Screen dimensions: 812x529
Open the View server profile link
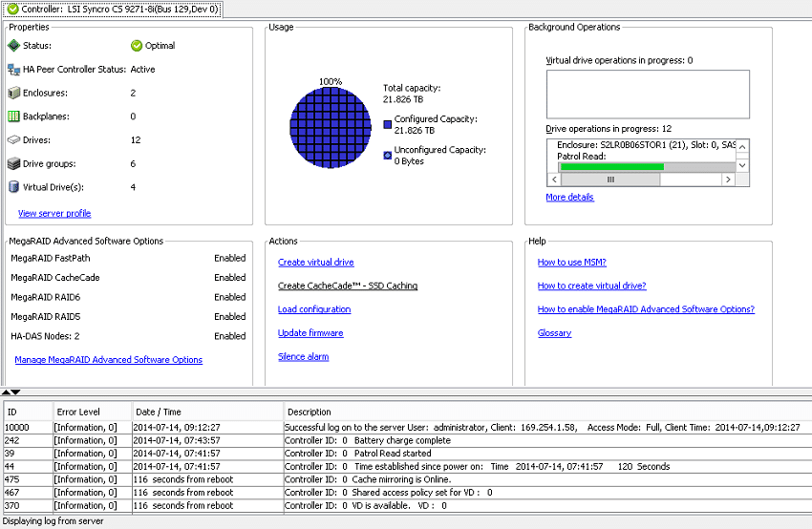coord(54,213)
